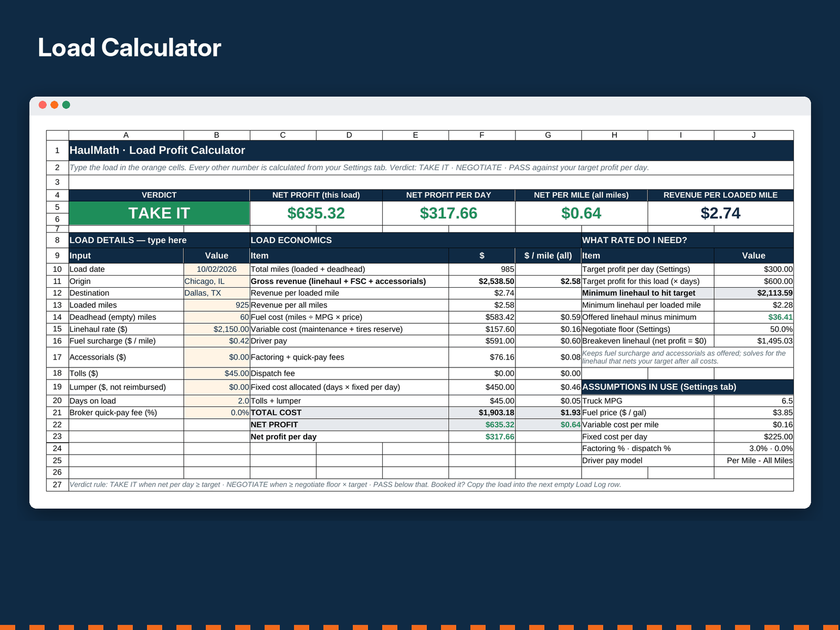Click the Fixed cost per day $225.00
The height and width of the screenshot is (630, 840).
[x=754, y=437]
